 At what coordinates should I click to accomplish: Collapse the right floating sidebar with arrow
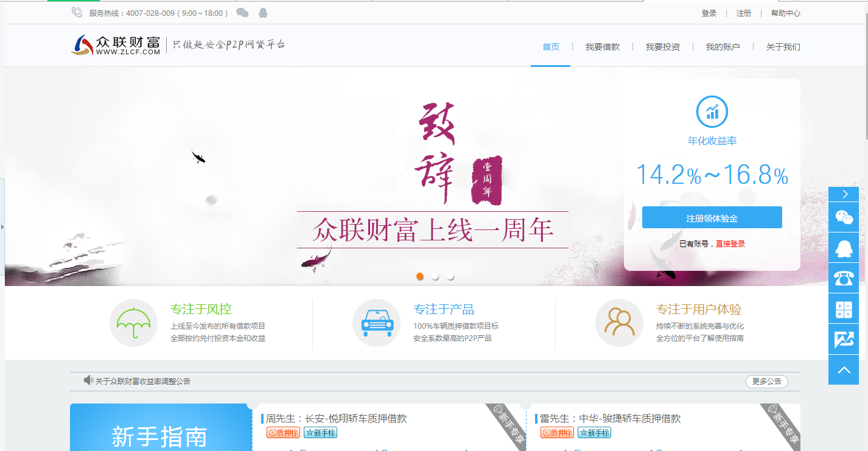(844, 194)
